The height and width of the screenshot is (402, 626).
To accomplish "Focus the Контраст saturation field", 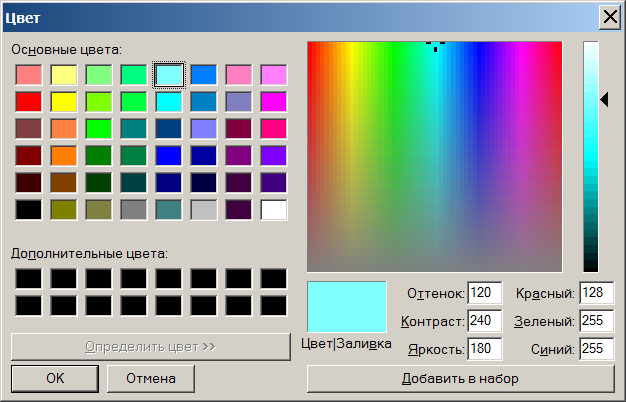I will (483, 321).
